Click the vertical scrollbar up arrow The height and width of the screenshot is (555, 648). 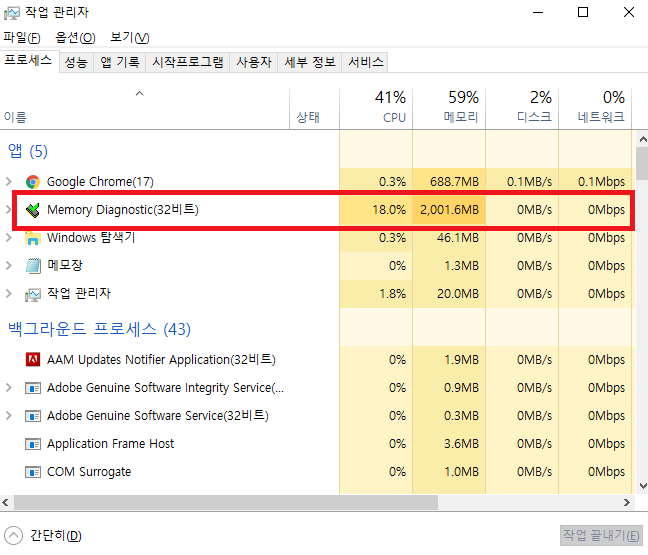[x=643, y=139]
